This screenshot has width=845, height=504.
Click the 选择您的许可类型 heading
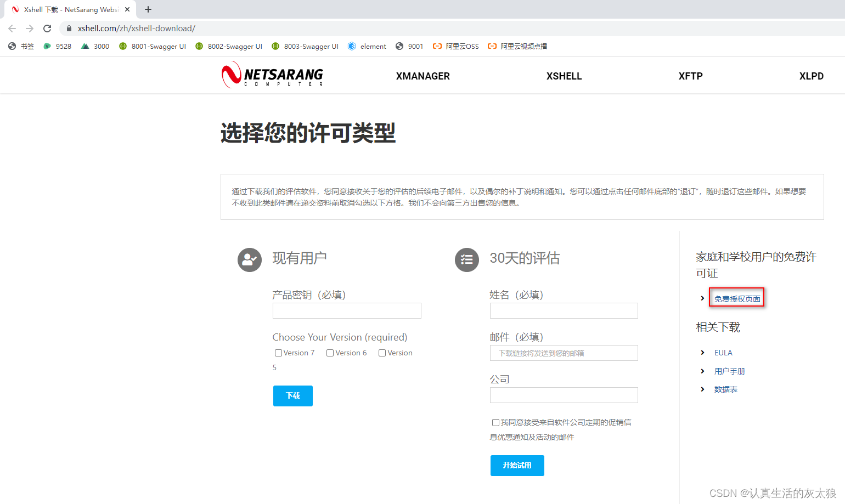[x=308, y=133]
